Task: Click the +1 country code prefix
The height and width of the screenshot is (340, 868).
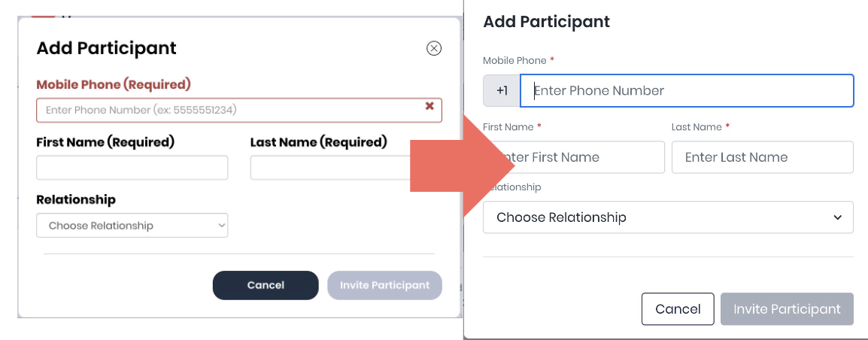Action: pyautogui.click(x=502, y=90)
